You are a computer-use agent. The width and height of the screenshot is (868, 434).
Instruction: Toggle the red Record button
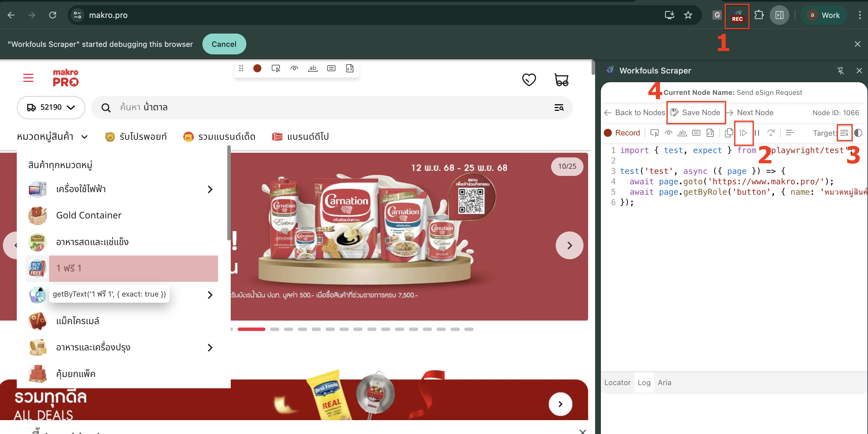[x=622, y=133]
